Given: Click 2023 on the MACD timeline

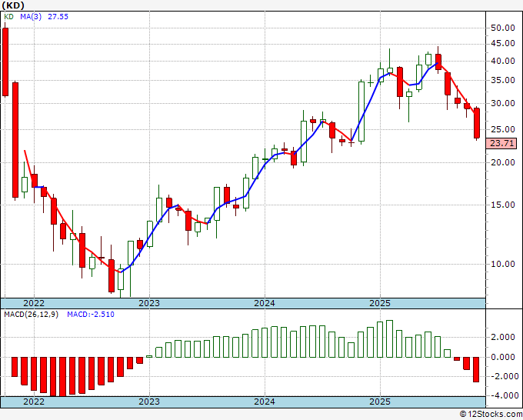Looking at the screenshot, I should tap(149, 402).
